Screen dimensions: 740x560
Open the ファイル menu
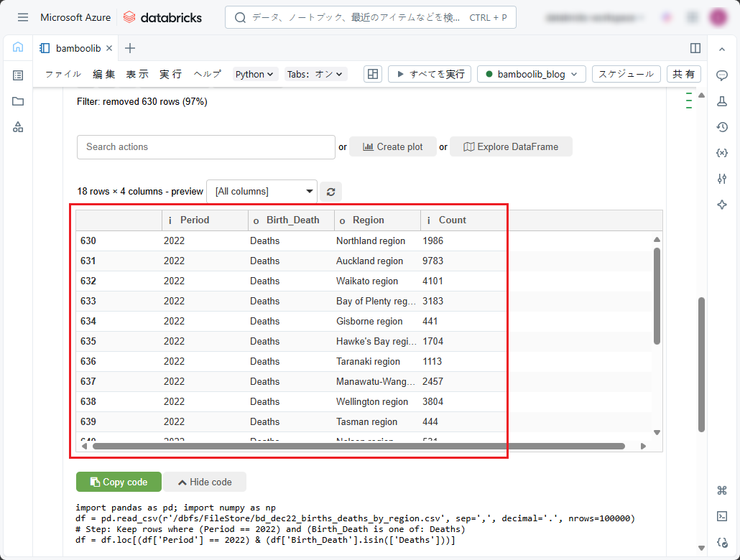point(63,74)
